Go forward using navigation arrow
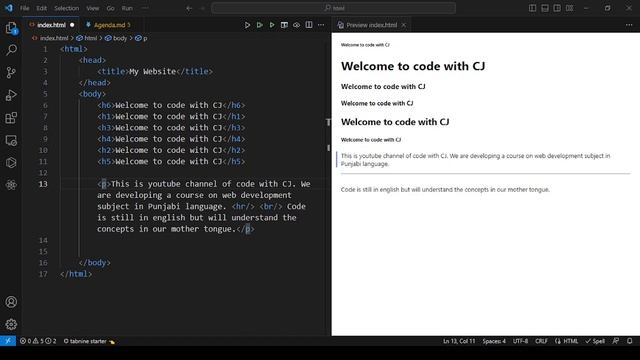 (202, 8)
